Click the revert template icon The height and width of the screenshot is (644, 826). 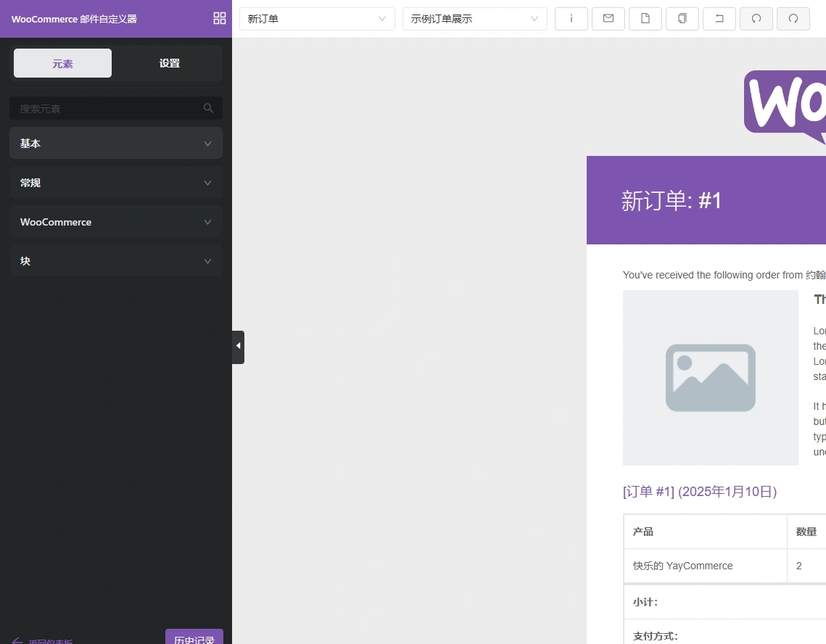click(x=719, y=19)
